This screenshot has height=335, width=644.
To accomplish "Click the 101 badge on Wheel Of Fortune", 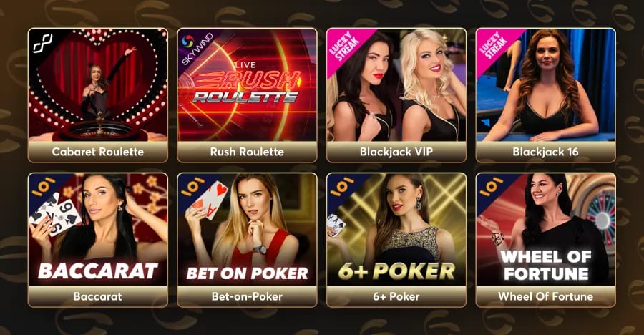I will click(x=492, y=187).
